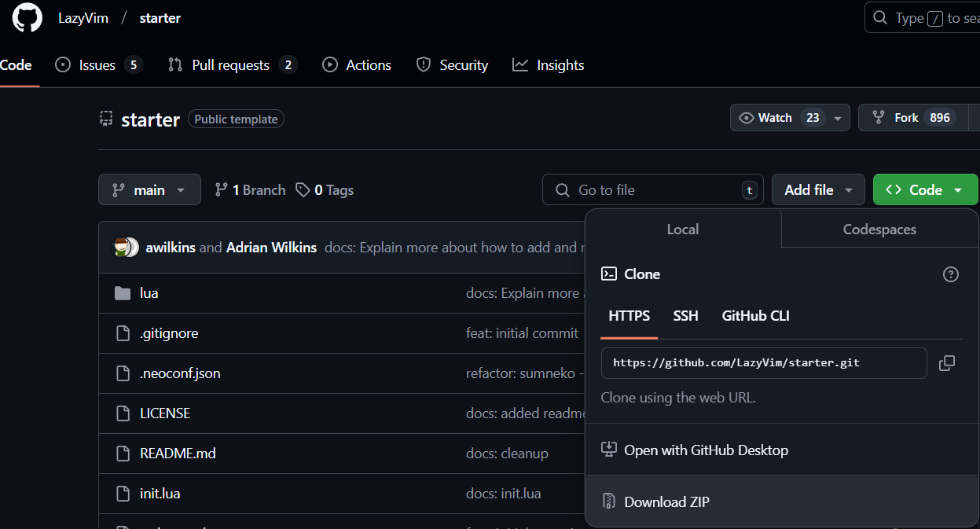
Task: Click the file icon beside README.md
Action: 123,454
